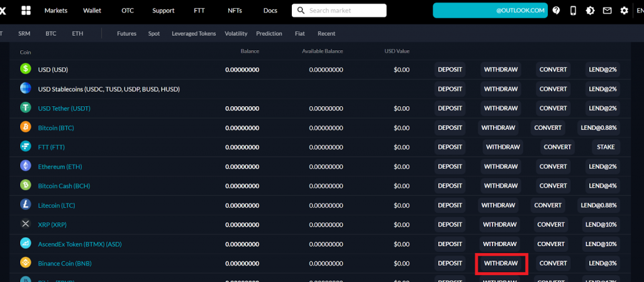Click the Coin column header
Viewport: 644px width, 282px height.
(25, 52)
